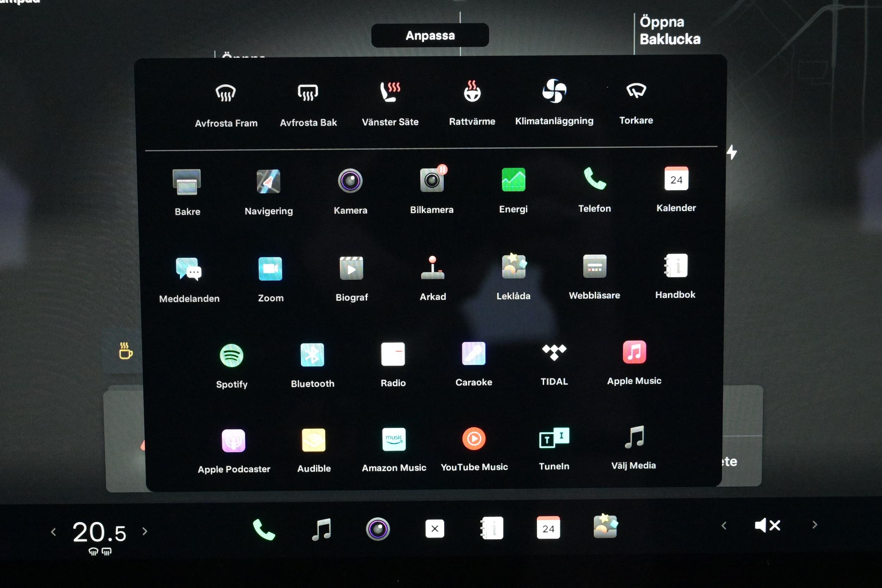Raise volume with right arrow

pyautogui.click(x=815, y=525)
